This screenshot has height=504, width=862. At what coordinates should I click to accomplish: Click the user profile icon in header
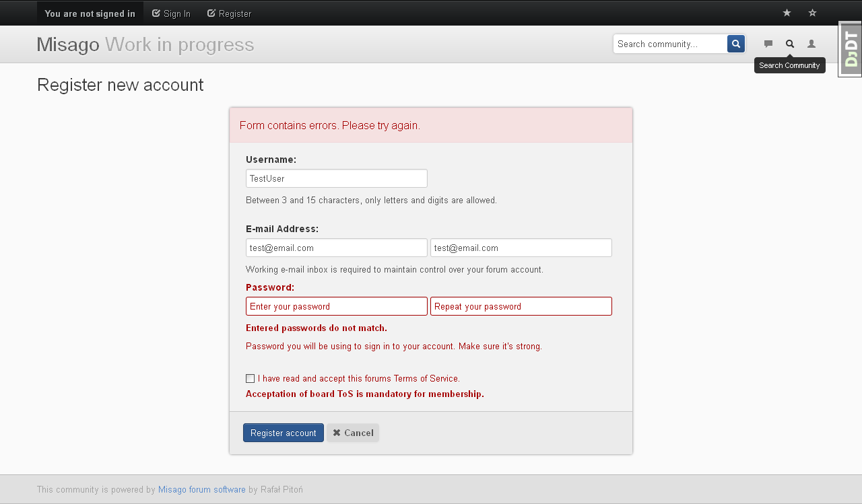coord(811,44)
